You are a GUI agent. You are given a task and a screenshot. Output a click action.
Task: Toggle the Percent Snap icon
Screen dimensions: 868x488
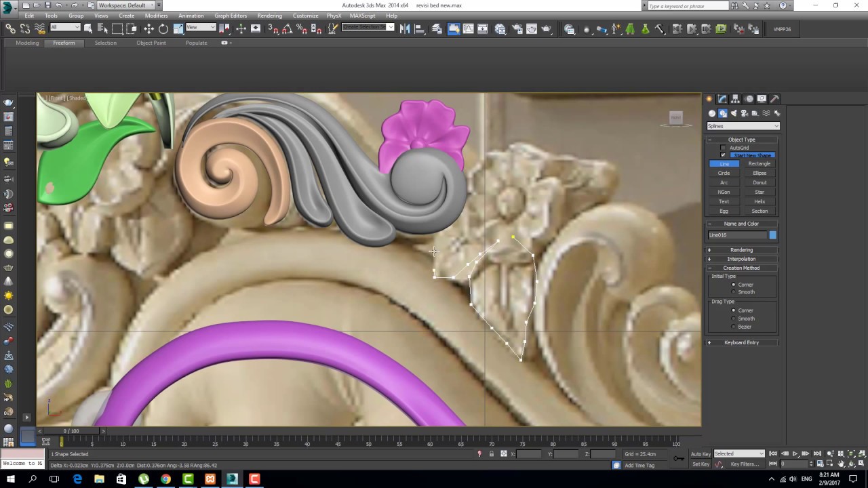coord(301,28)
